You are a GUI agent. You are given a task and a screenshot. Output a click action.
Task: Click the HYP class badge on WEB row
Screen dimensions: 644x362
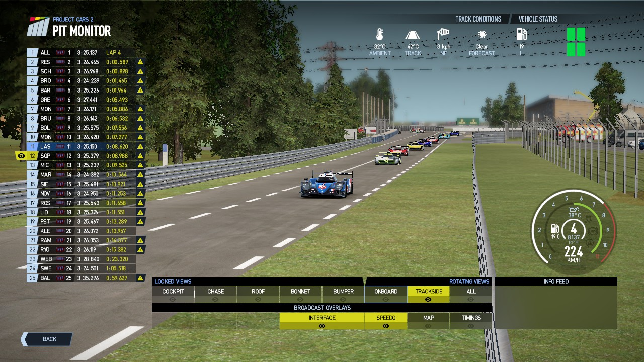pos(60,259)
